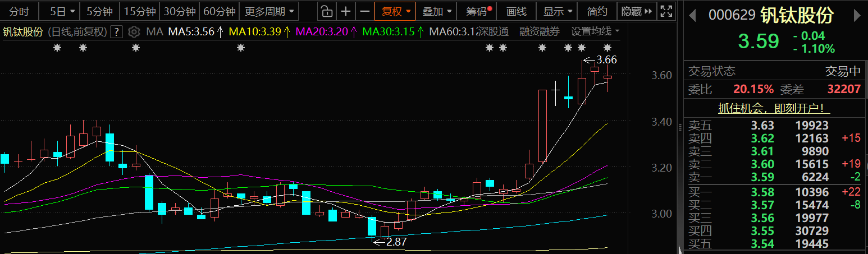Screen dimensions: 868x254
Task: Click the 抓住机会，即刻开户 link
Action: click(774, 109)
